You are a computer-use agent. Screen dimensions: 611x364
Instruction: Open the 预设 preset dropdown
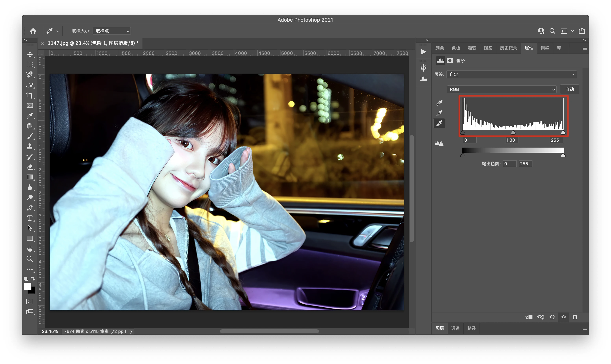pos(511,74)
